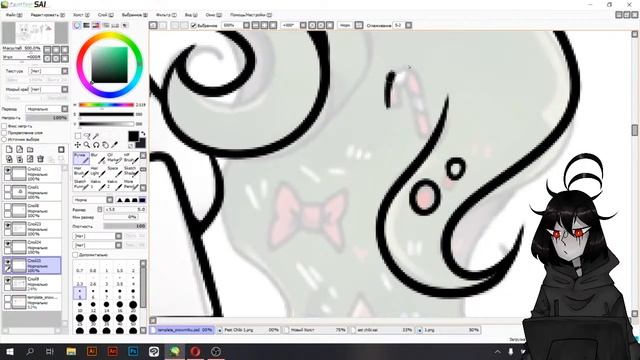
Task: Select the rotate canvas tool
Action: click(x=96, y=144)
